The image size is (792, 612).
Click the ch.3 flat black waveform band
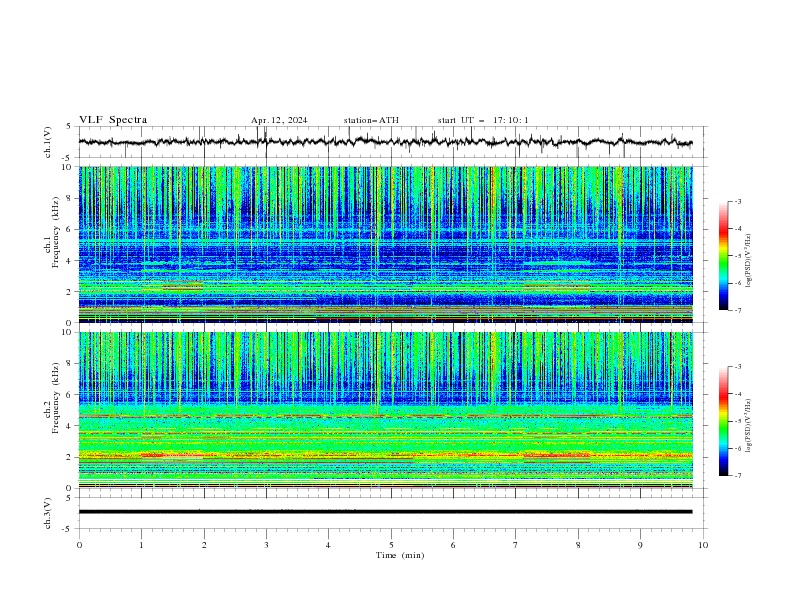385,512
